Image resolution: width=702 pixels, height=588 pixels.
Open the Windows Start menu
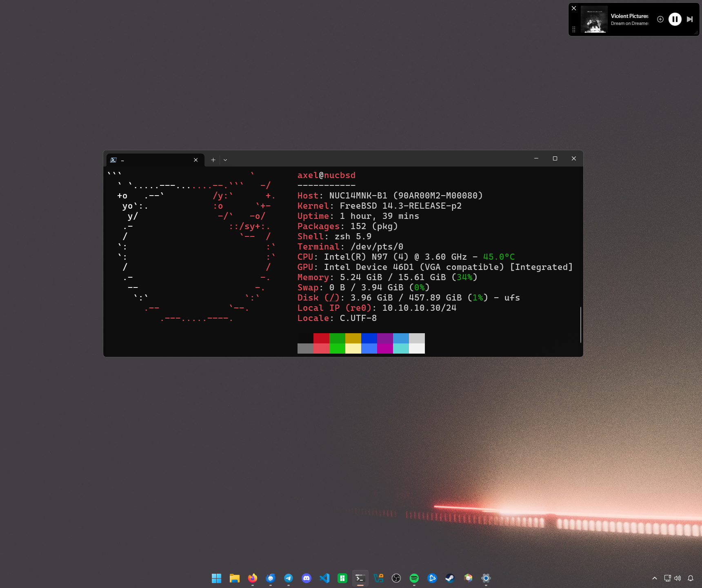[217, 578]
